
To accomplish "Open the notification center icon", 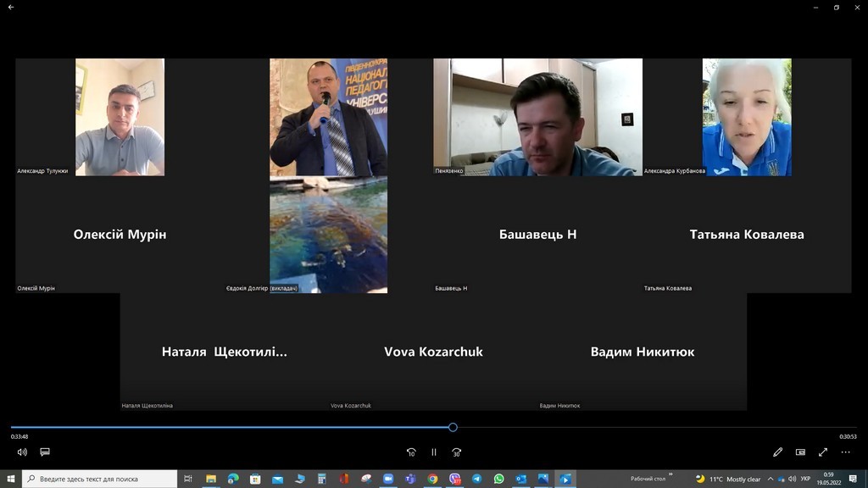I will (x=853, y=480).
